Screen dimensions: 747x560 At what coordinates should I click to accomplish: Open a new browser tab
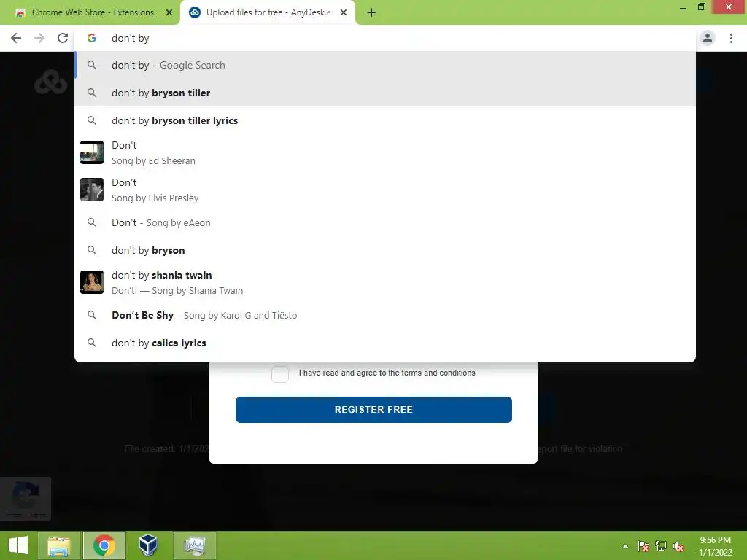pyautogui.click(x=371, y=12)
